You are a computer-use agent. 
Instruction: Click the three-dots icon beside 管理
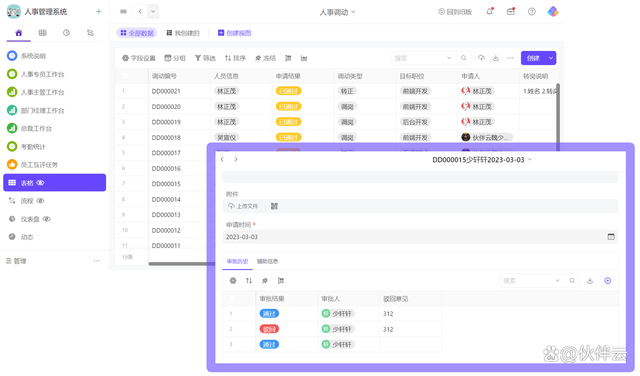(97, 261)
